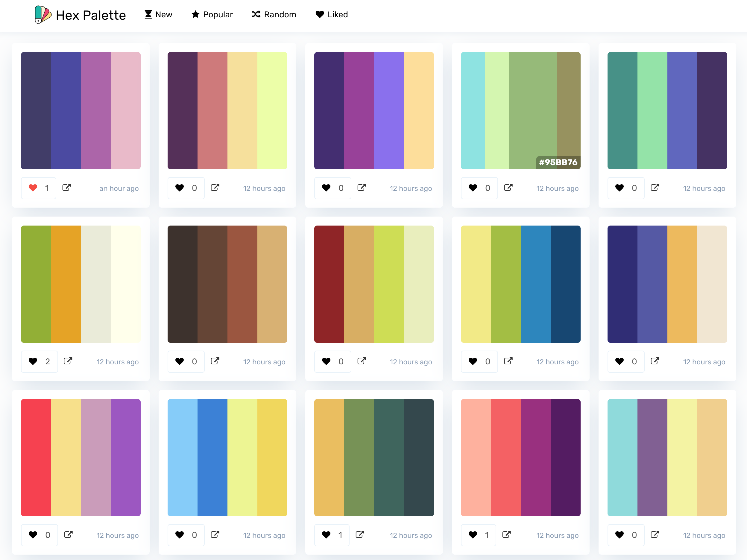Click the Hex Palette logo icon
747x560 pixels.
tap(43, 15)
